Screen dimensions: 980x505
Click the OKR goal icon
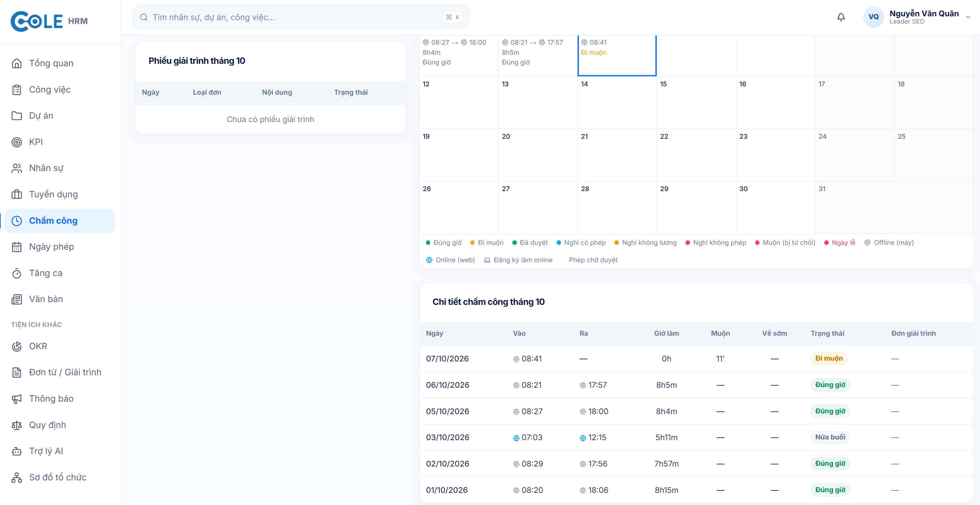click(17, 346)
